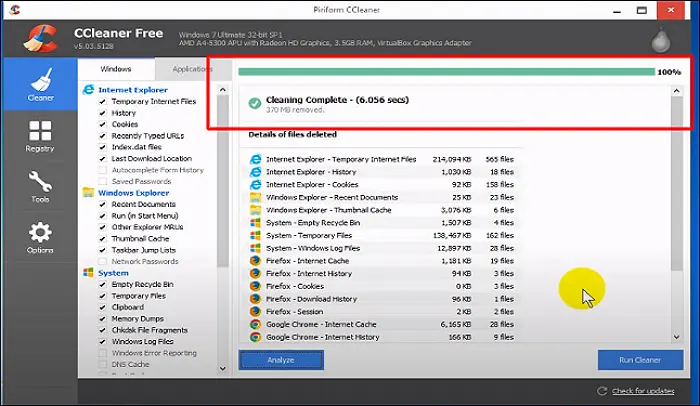The width and height of the screenshot is (700, 406).
Task: Enable the DNS Cache checkbox
Action: pos(102,364)
